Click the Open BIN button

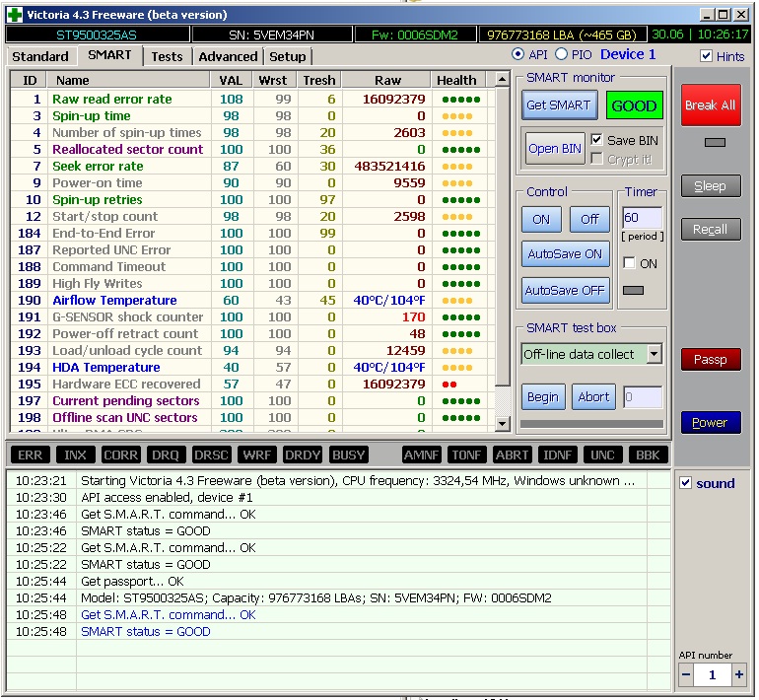coord(555,149)
